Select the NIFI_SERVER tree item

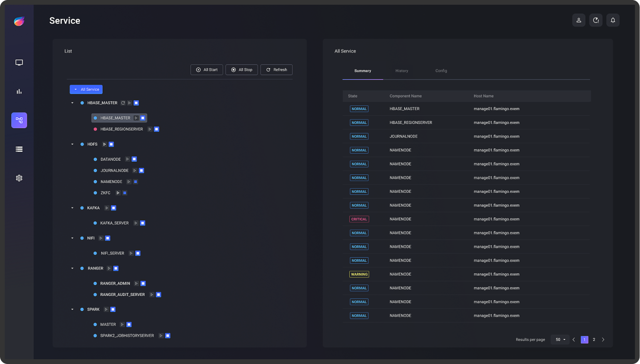coord(112,253)
